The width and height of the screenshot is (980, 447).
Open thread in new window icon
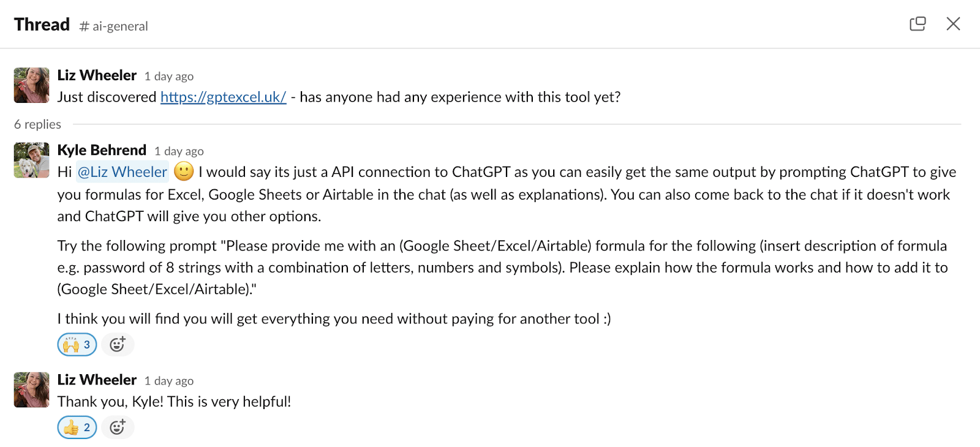click(x=918, y=24)
